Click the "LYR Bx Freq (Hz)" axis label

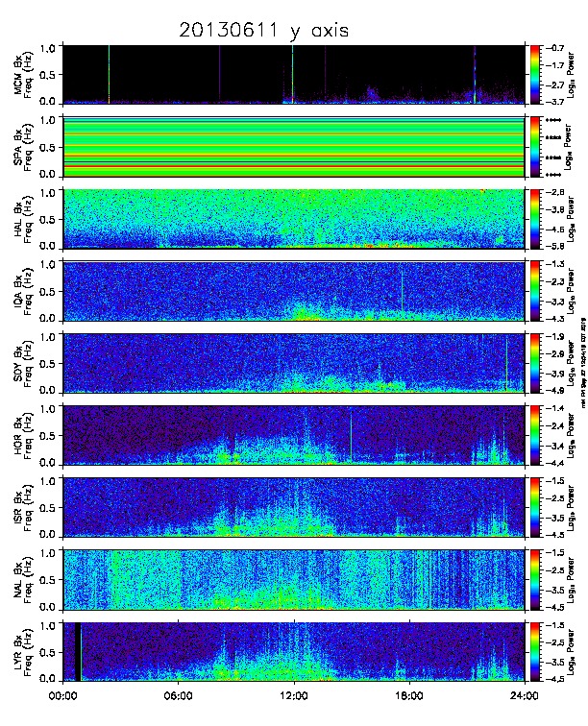(23, 653)
